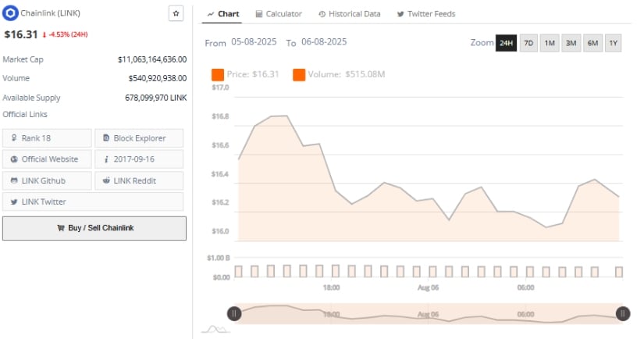Click the From date field 05-08-2025
Image resolution: width=644 pixels, height=339 pixels.
[x=254, y=42]
